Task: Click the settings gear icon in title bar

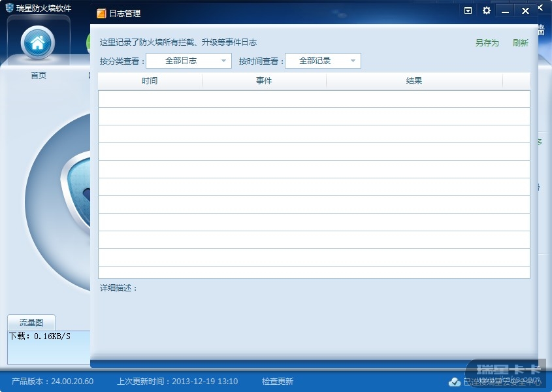Action: point(487,10)
